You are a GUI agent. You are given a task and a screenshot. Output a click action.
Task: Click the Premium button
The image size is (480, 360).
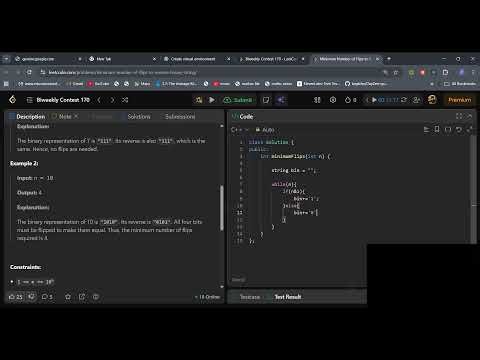coord(460,100)
